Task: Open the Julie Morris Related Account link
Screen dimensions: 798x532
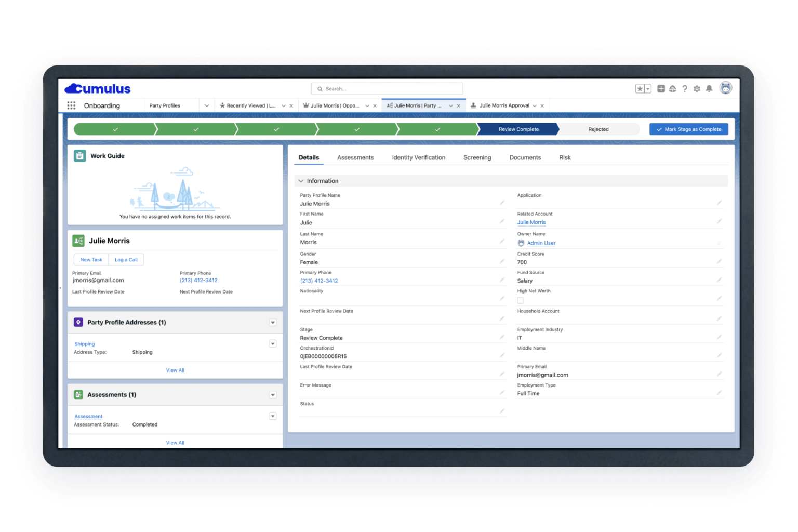Action: [x=531, y=222]
